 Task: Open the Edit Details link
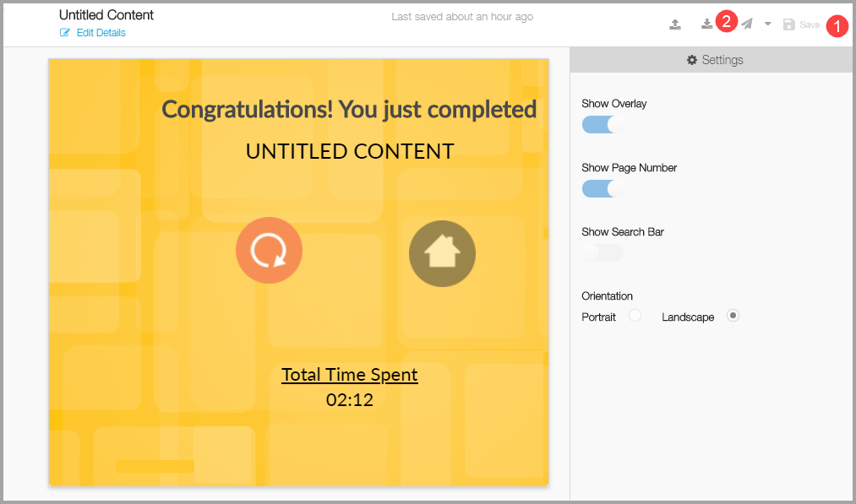(x=101, y=33)
